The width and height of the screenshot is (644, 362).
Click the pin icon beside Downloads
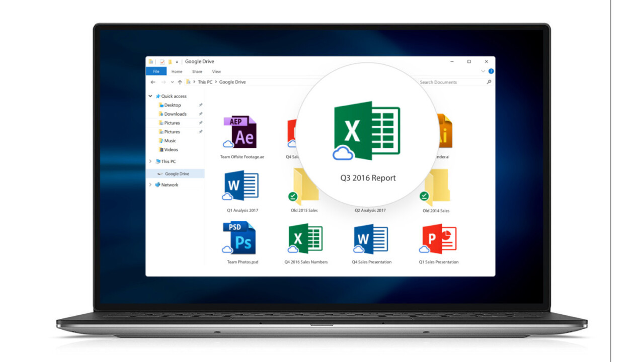(200, 114)
